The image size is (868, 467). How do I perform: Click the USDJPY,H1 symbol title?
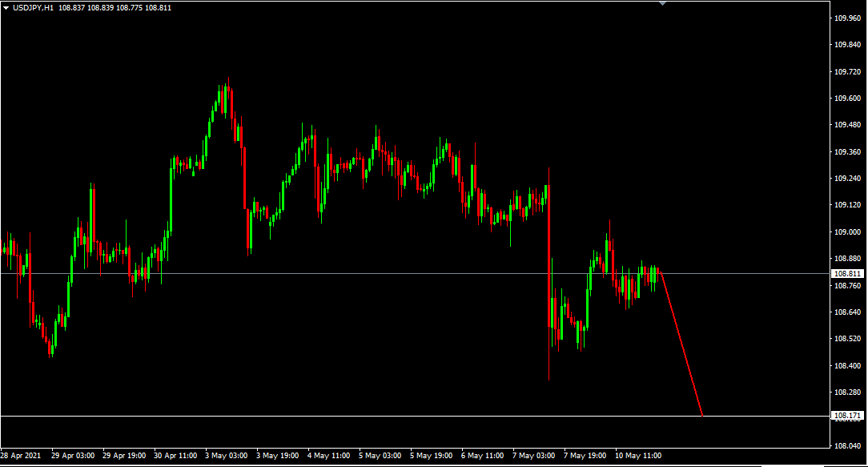coord(33,8)
